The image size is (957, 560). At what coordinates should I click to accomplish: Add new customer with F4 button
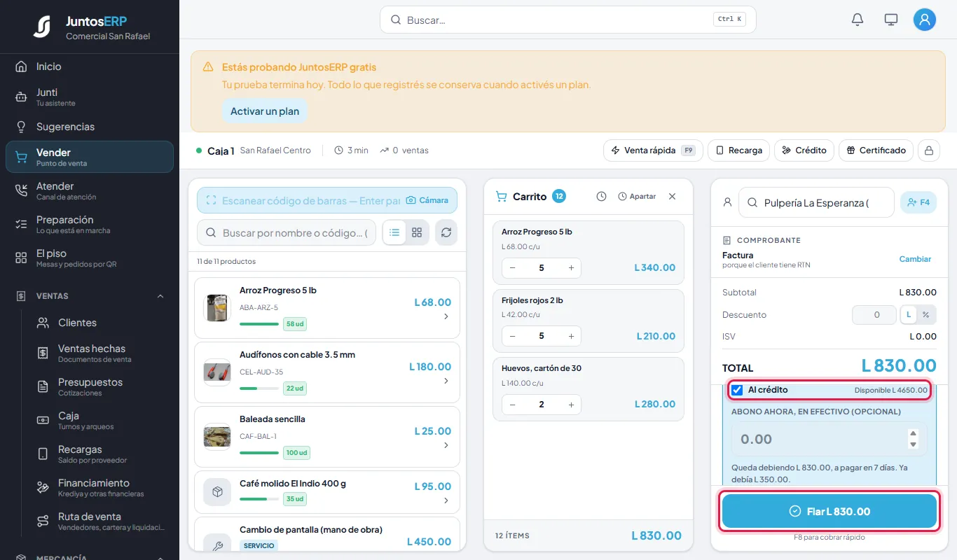click(918, 202)
